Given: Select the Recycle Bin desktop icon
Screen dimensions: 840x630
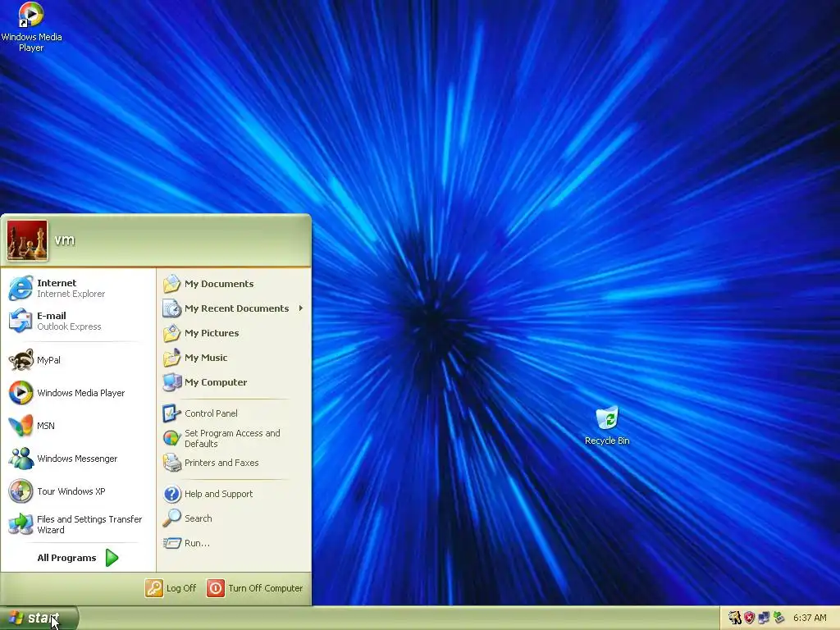Looking at the screenshot, I should [607, 418].
